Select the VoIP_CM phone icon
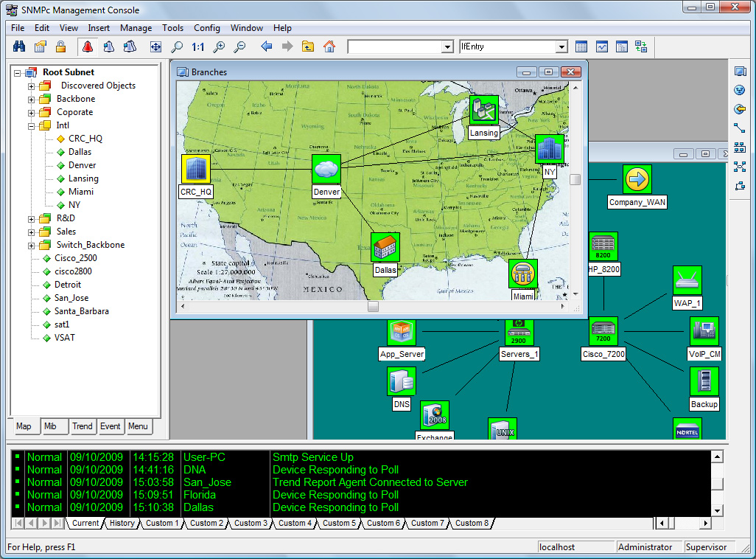 coord(704,331)
